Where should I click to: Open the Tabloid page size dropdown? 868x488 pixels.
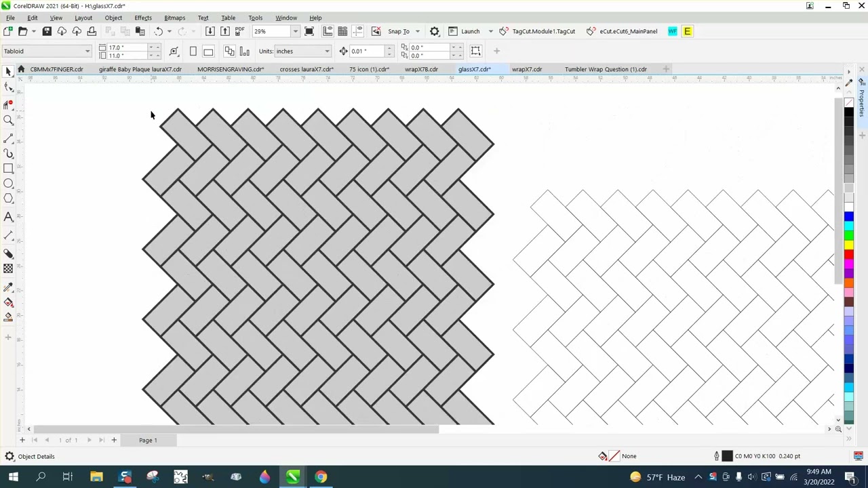(x=87, y=51)
